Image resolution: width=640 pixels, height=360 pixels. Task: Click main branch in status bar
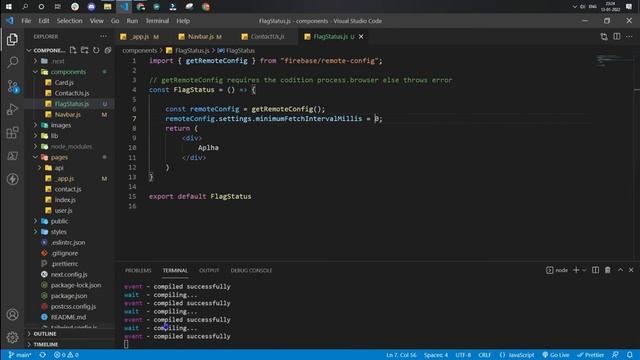click(20, 355)
